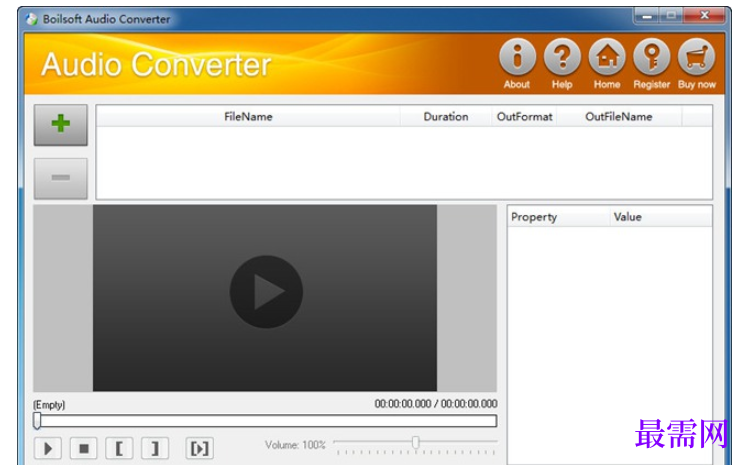Open the Help question mark icon
Viewport: 747px width, 465px height.
tap(562, 57)
